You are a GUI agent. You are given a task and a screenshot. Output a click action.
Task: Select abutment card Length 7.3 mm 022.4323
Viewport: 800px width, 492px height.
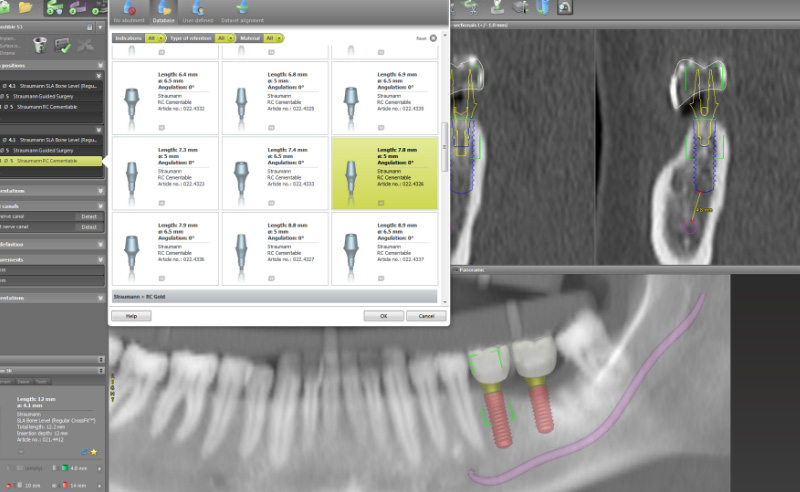165,173
